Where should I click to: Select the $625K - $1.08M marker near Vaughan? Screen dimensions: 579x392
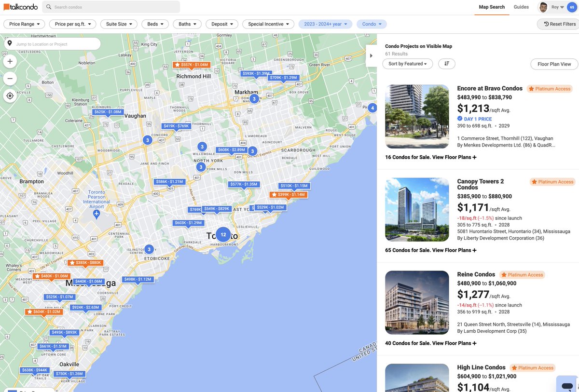click(108, 112)
